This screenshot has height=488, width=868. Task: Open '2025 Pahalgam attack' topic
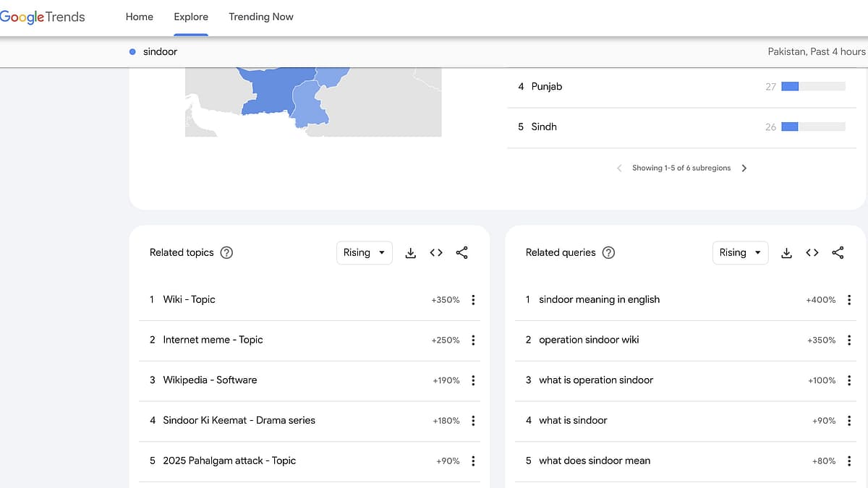tap(229, 461)
